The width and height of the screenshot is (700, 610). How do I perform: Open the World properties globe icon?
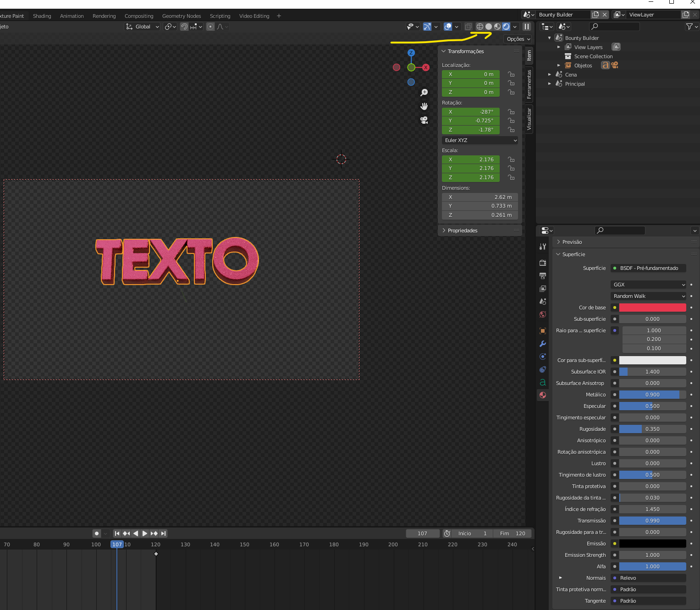(x=543, y=314)
